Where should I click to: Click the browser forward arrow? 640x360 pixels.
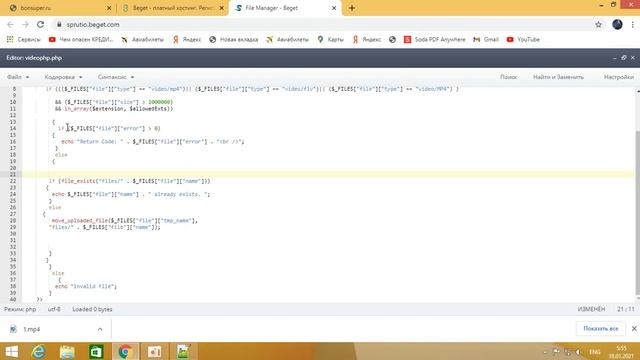25,24
